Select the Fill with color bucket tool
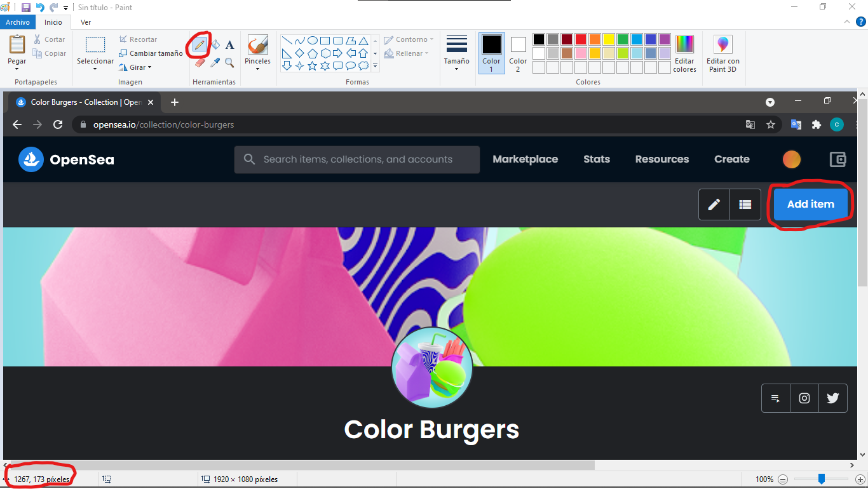Image resolution: width=868 pixels, height=489 pixels. (215, 44)
